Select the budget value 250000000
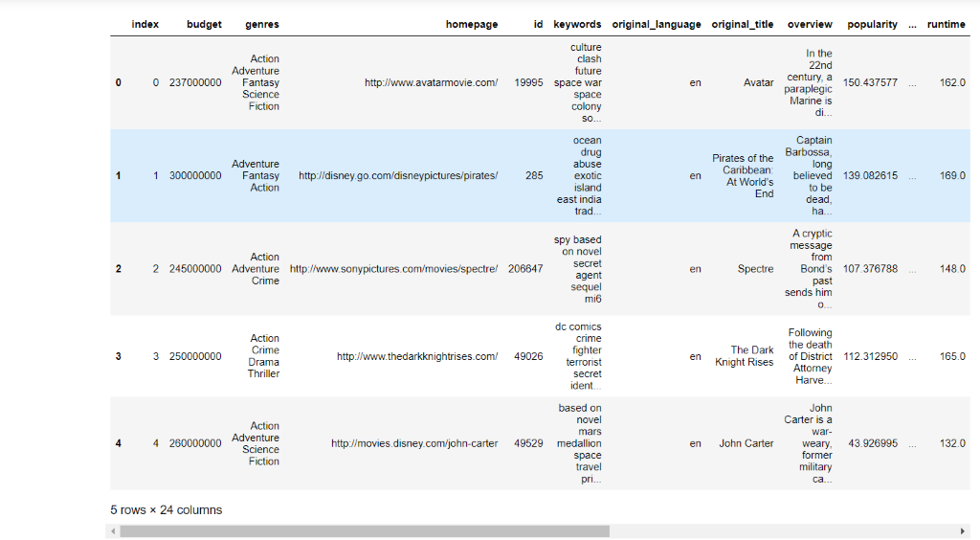The height and width of the screenshot is (540, 980). click(195, 356)
